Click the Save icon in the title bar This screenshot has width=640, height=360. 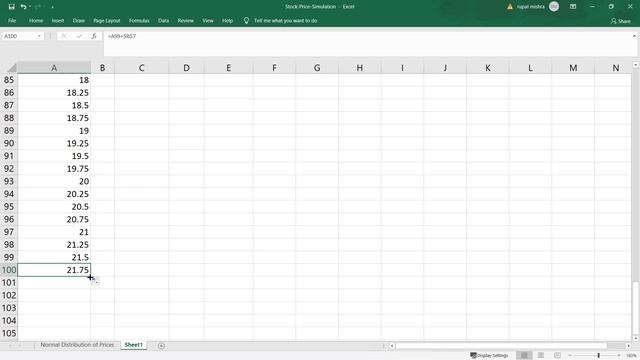11,7
